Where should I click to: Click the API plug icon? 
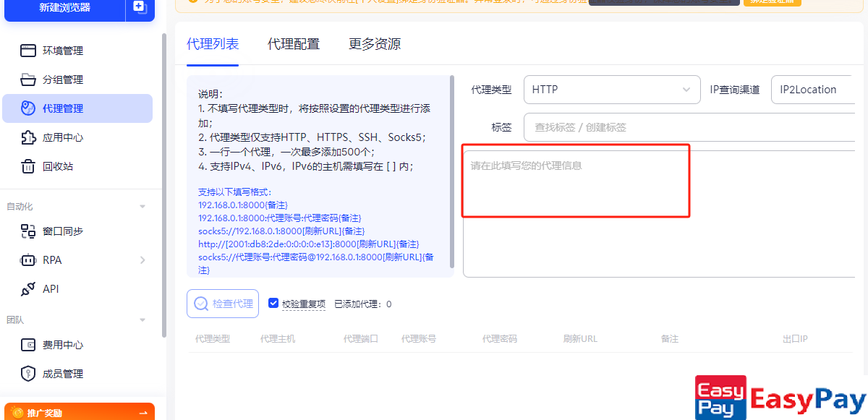click(28, 289)
